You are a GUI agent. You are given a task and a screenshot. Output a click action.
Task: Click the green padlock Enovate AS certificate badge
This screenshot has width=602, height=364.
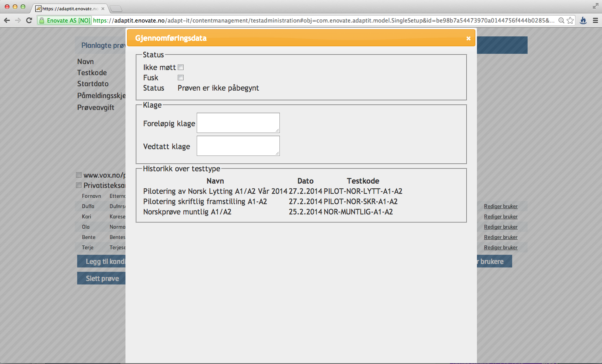[65, 21]
